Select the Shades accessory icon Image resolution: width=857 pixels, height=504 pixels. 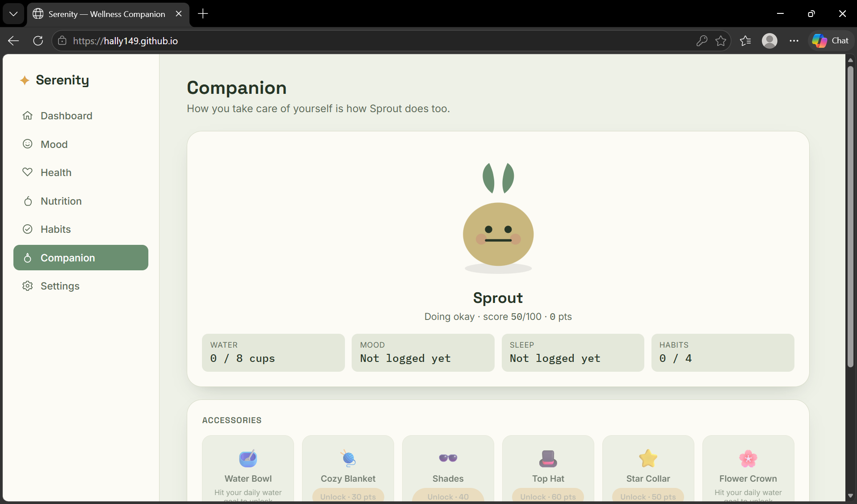tap(448, 458)
